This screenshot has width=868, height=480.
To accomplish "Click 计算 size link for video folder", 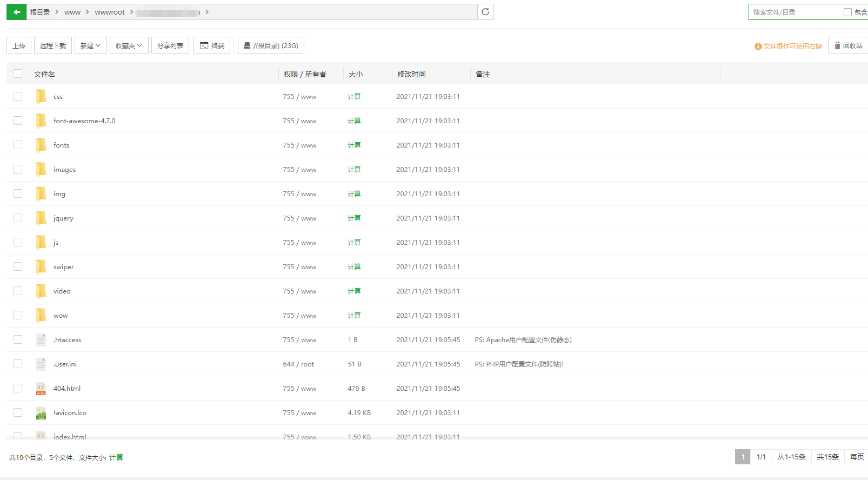I will click(x=354, y=291).
